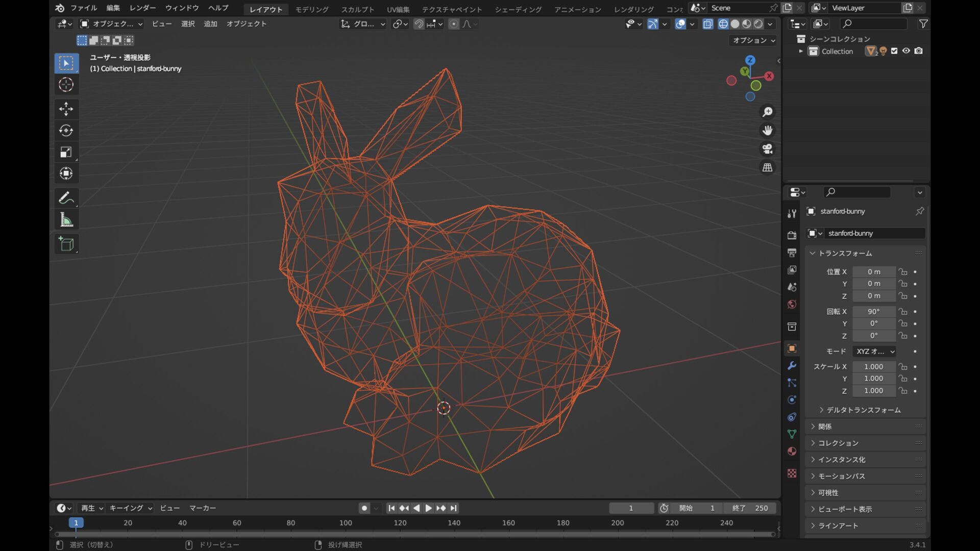Select the Move tool in toolbar

pos(66,108)
